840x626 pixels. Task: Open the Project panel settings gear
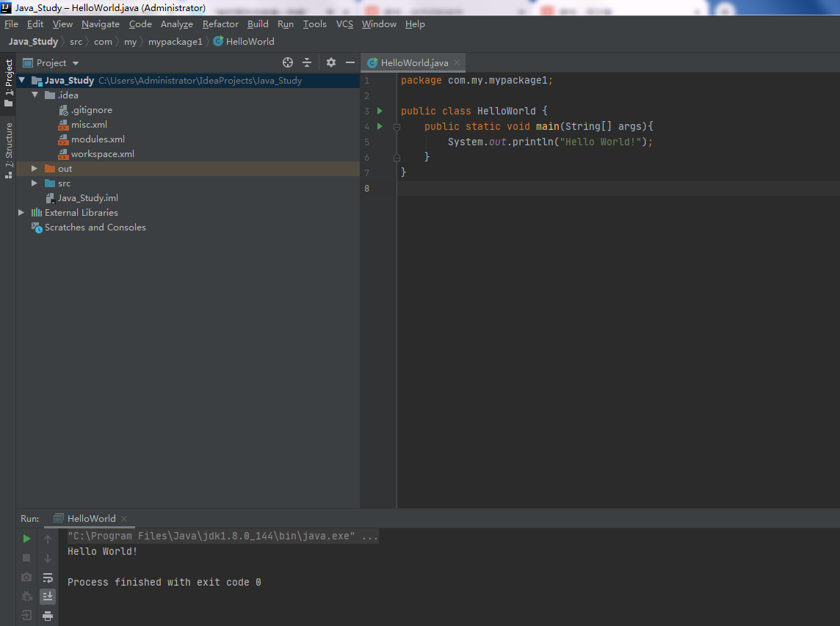point(331,62)
